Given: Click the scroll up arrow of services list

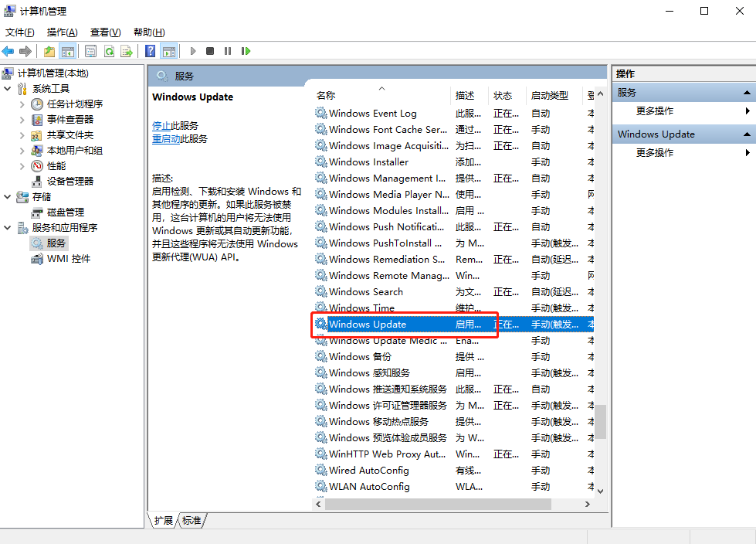Looking at the screenshot, I should 600,93.
